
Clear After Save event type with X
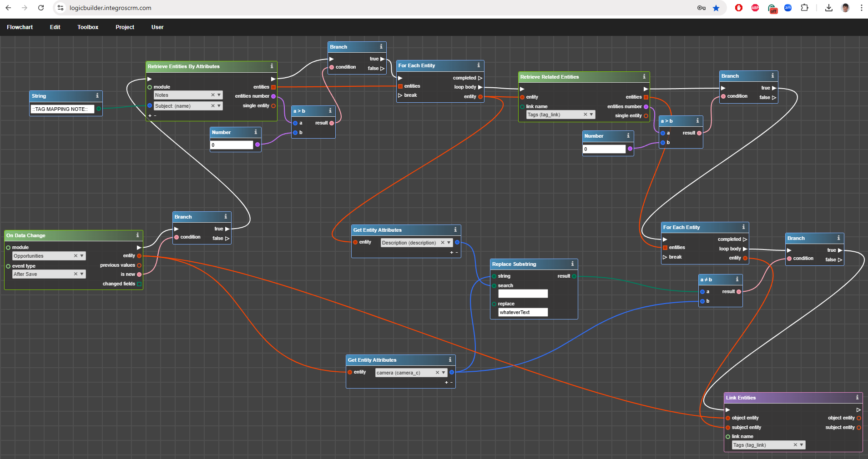click(x=76, y=274)
